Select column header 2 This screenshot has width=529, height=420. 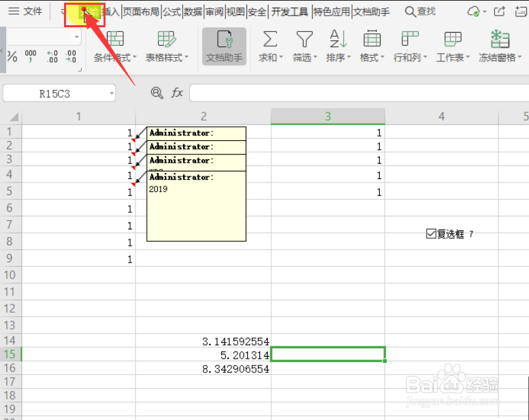[x=204, y=116]
